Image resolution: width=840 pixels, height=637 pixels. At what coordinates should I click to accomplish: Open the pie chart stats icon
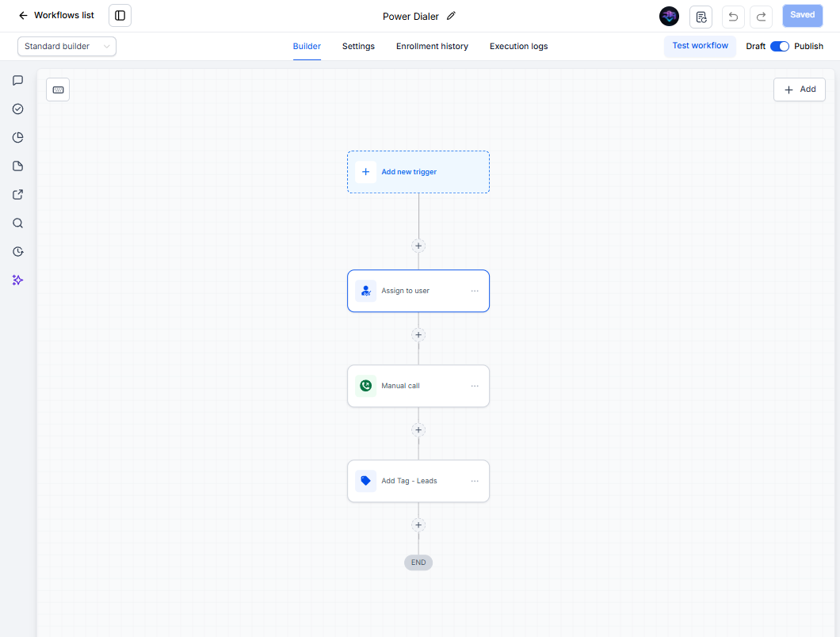[x=17, y=138]
